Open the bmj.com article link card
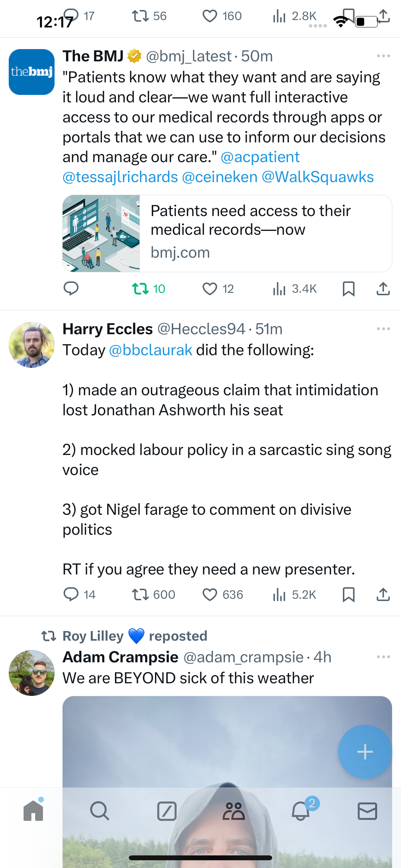The width and height of the screenshot is (401, 868). pos(227,233)
